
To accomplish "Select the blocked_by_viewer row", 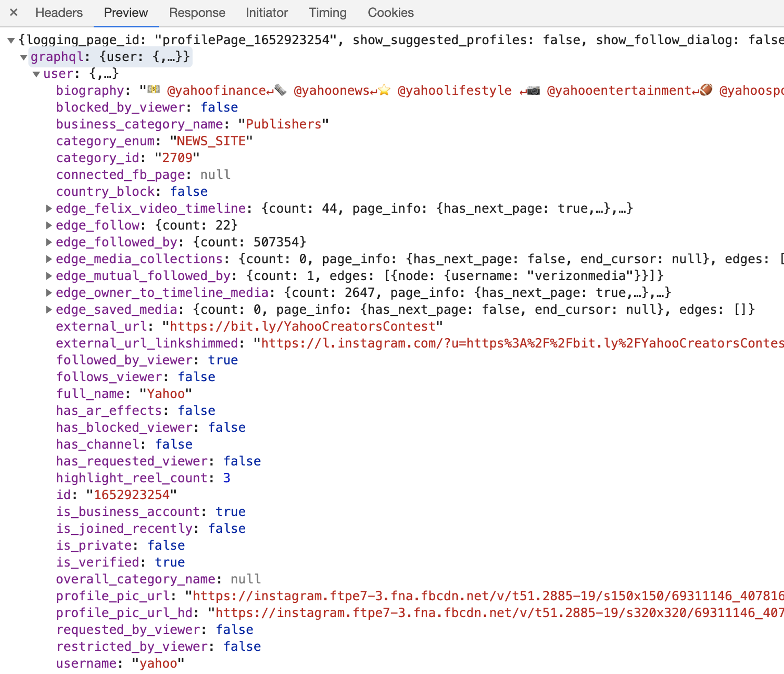I will [x=147, y=107].
